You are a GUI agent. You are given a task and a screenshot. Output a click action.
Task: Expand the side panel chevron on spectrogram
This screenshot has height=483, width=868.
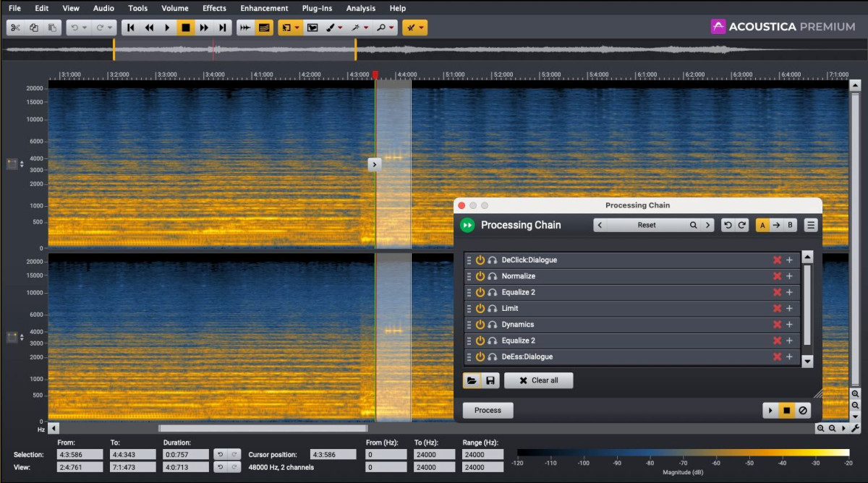click(x=374, y=164)
